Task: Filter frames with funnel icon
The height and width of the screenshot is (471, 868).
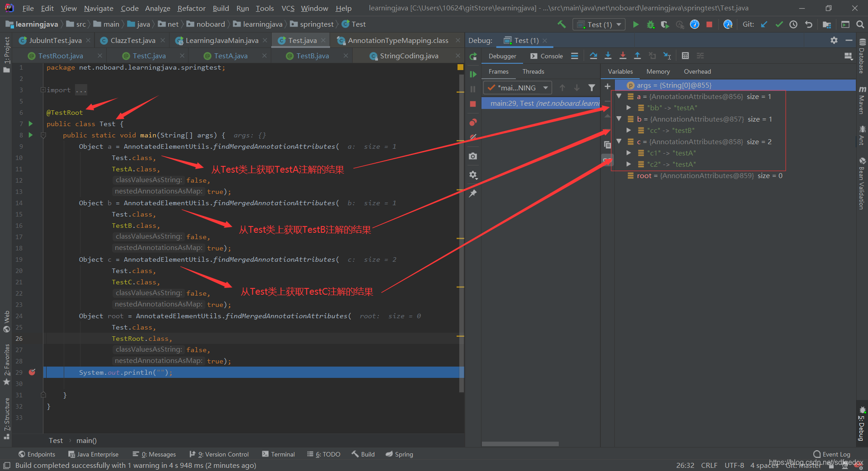Action: (591, 88)
